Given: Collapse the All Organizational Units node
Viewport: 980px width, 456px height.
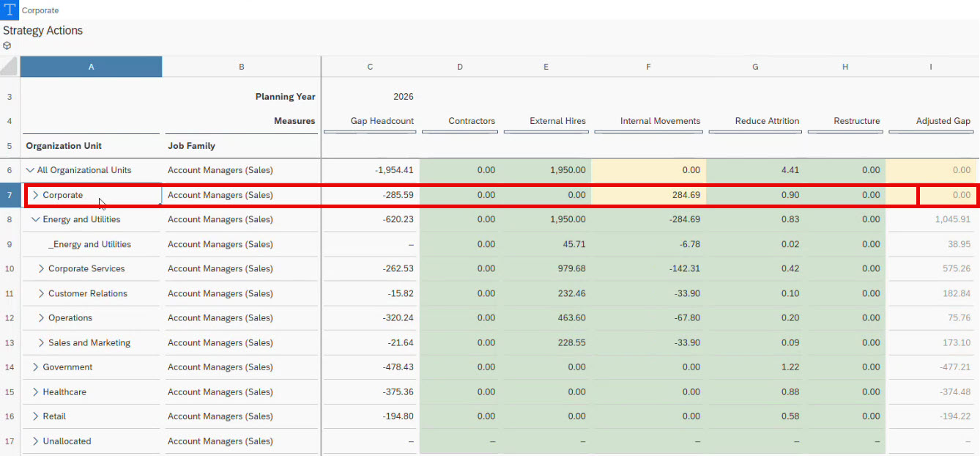Looking at the screenshot, I should pos(30,170).
